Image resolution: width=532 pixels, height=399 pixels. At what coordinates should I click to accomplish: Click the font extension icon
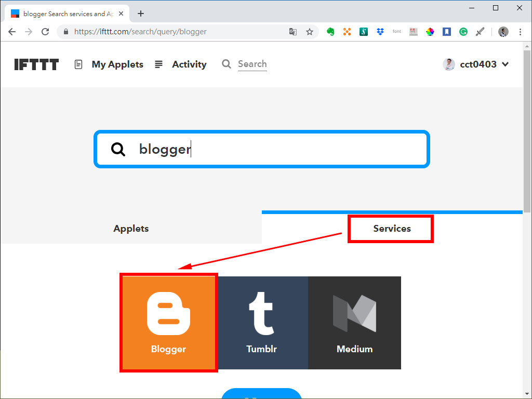(x=396, y=32)
